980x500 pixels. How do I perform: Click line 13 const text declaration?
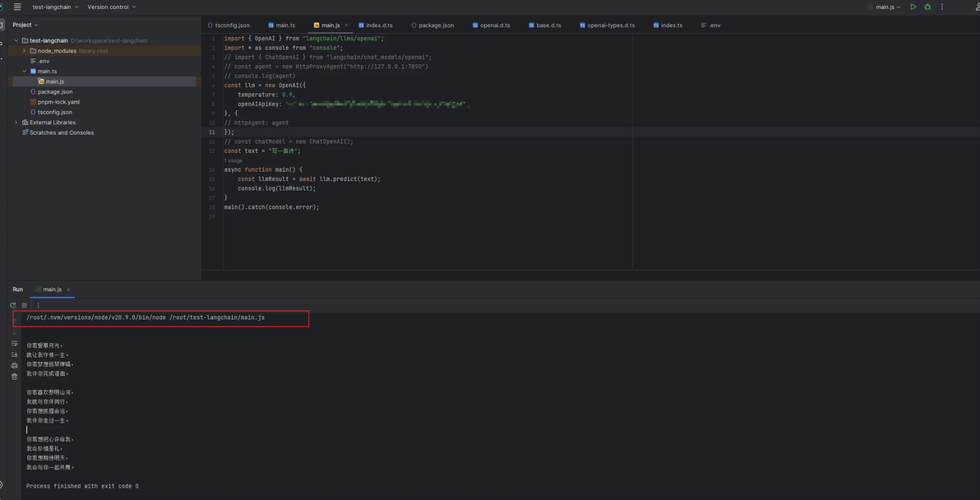(x=262, y=150)
